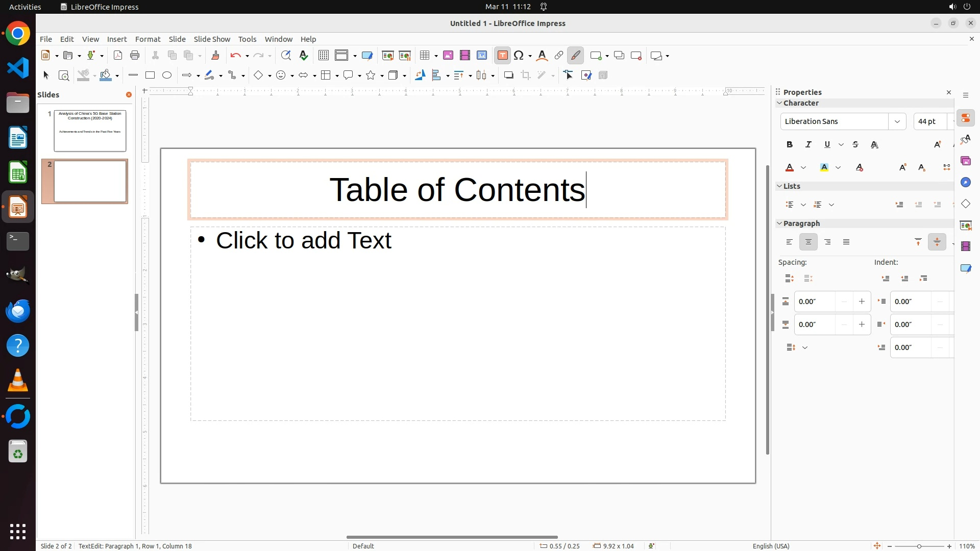Open Insert Special Character icon
This screenshot has height=551, width=980.
click(519, 56)
